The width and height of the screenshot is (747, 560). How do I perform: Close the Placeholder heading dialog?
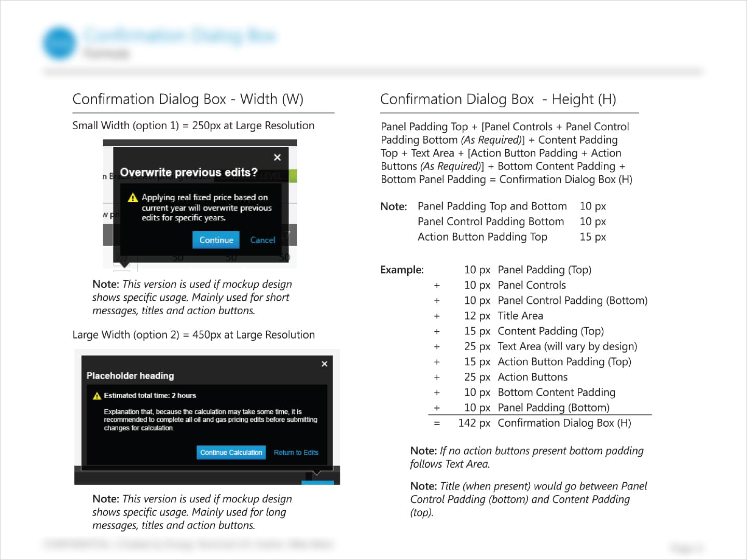point(324,364)
